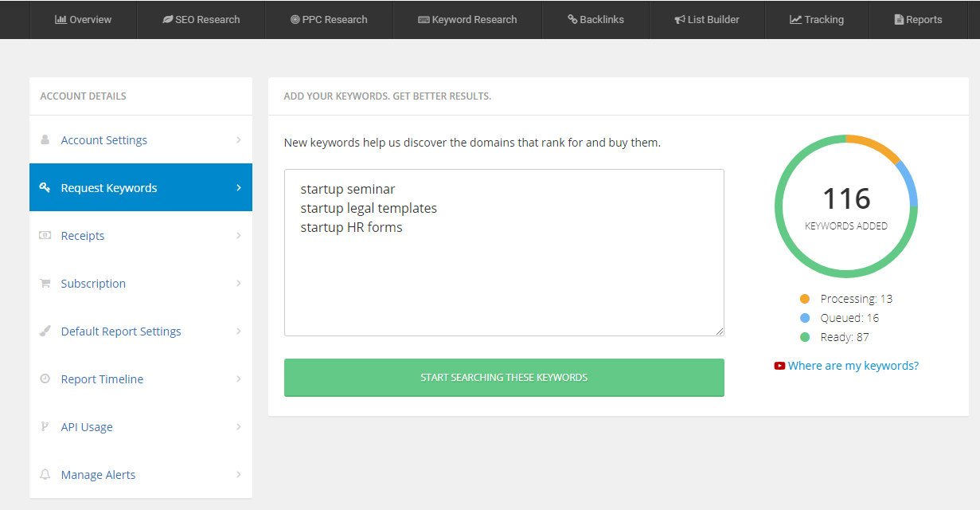Click the key icon beside Request Keywords

point(45,187)
